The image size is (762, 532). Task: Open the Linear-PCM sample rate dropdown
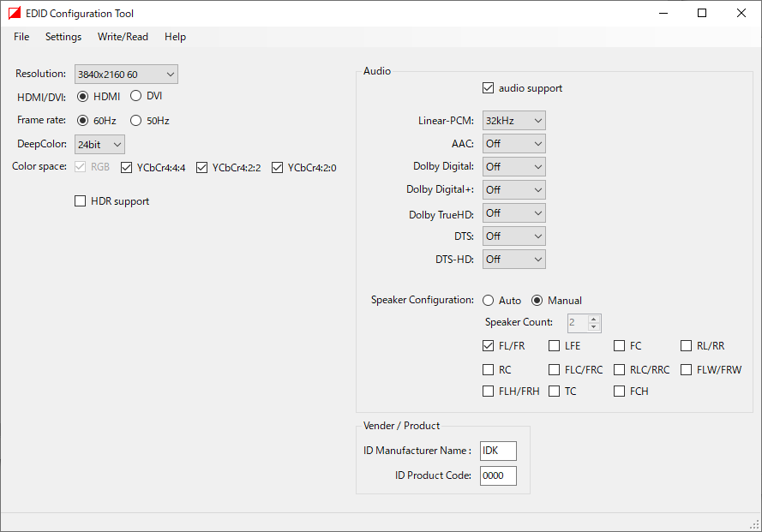coord(513,121)
